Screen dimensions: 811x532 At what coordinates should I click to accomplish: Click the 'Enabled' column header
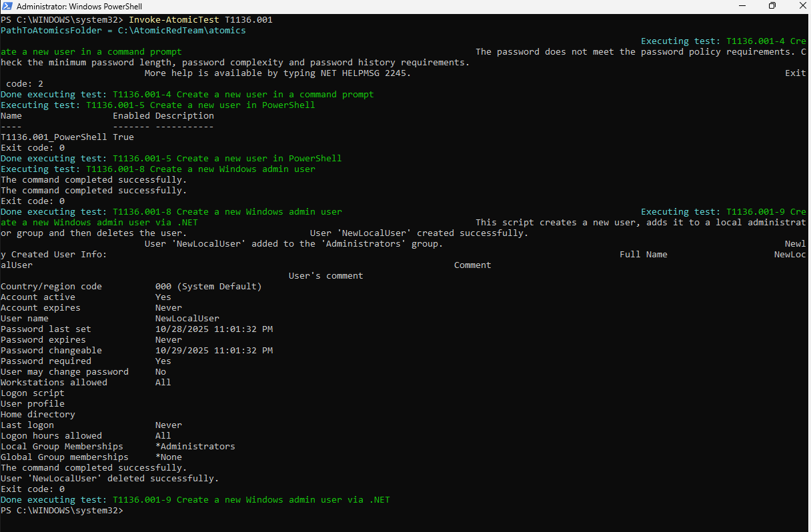pyautogui.click(x=131, y=116)
